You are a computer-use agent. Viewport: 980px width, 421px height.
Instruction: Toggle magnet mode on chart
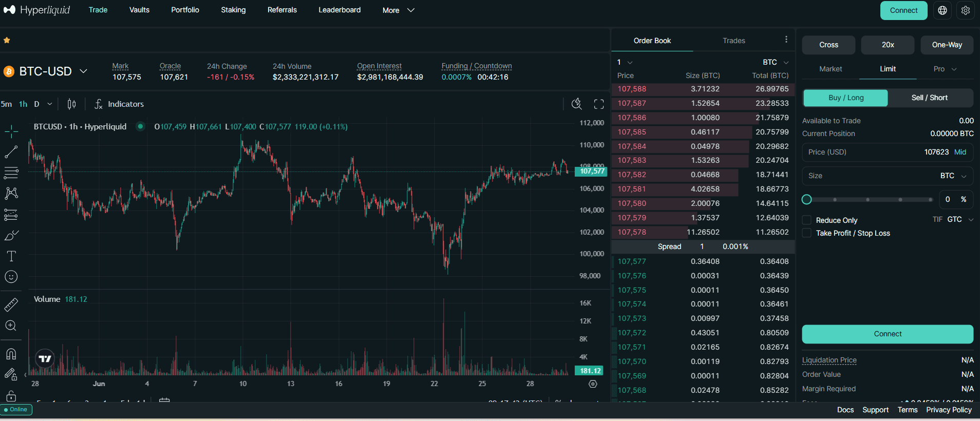[x=11, y=354]
